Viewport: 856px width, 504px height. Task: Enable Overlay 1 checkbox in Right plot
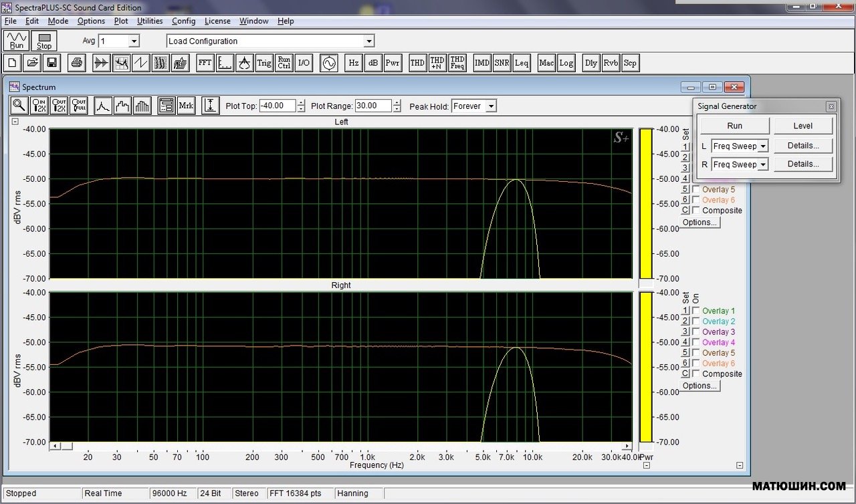pyautogui.click(x=696, y=311)
